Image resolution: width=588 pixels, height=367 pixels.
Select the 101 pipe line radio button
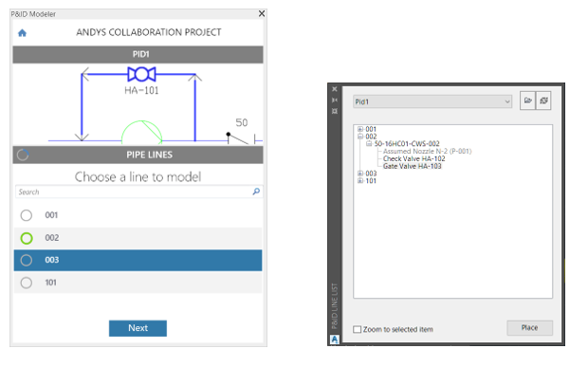27,283
